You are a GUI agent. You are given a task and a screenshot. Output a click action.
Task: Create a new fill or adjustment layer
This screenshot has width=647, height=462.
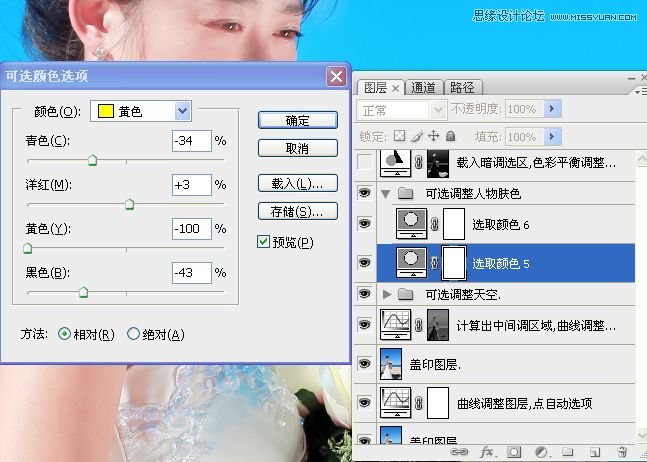coord(541,452)
